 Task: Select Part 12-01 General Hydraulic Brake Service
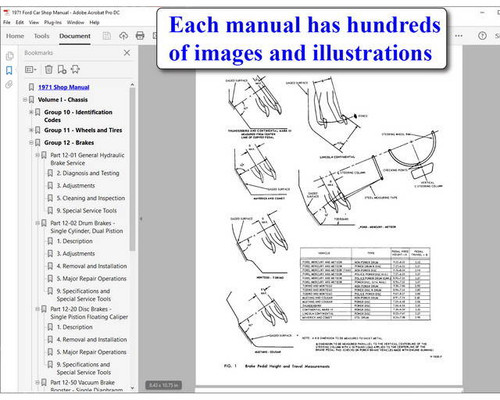[87, 159]
